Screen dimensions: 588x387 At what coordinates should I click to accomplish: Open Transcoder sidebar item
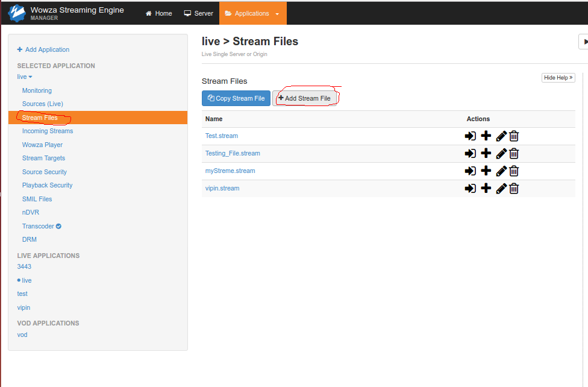coord(38,226)
